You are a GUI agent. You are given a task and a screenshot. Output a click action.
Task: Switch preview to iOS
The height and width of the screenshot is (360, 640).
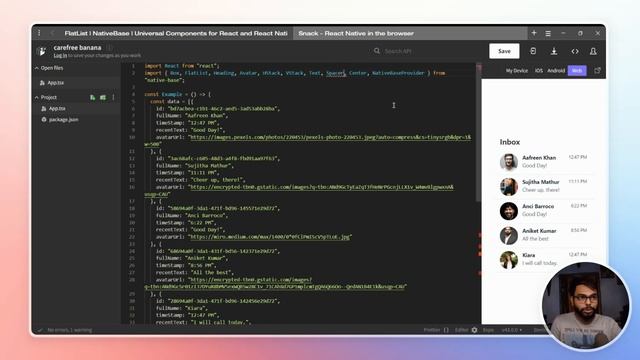pyautogui.click(x=539, y=71)
